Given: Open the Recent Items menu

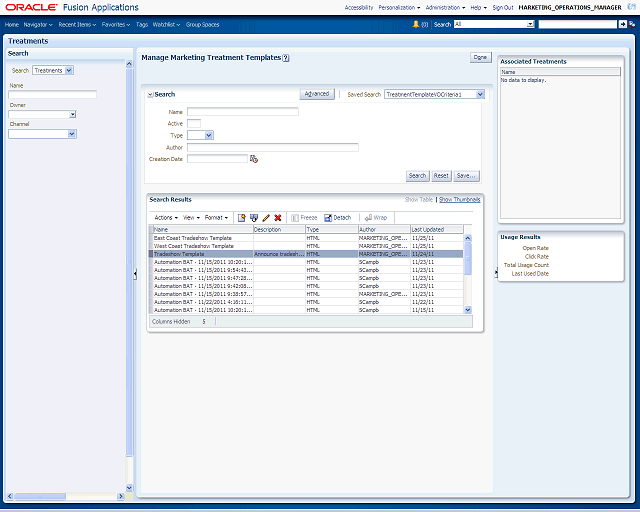Looking at the screenshot, I should pos(77,24).
